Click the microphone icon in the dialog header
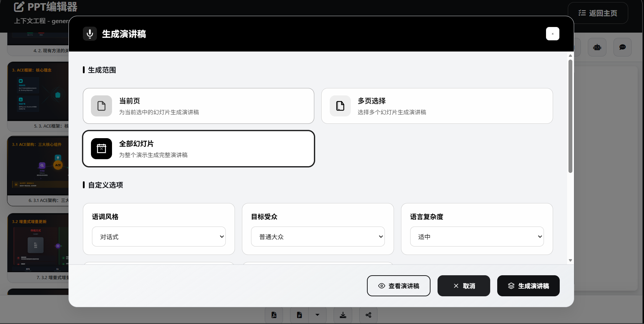The width and height of the screenshot is (644, 324). (x=90, y=34)
